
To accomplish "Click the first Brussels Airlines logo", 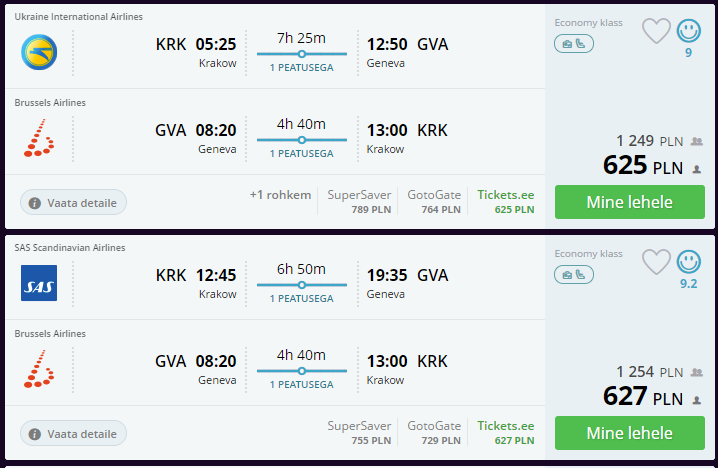I will (39, 138).
